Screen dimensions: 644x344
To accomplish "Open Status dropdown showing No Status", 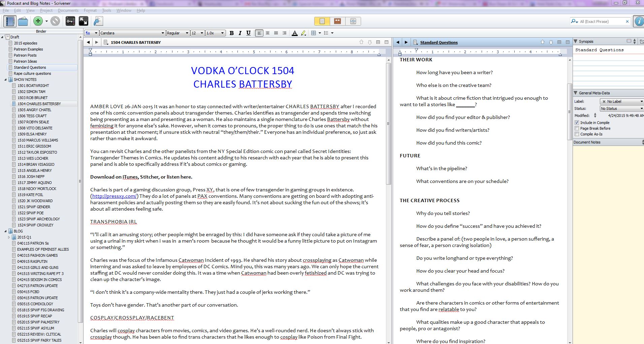I will click(x=622, y=108).
